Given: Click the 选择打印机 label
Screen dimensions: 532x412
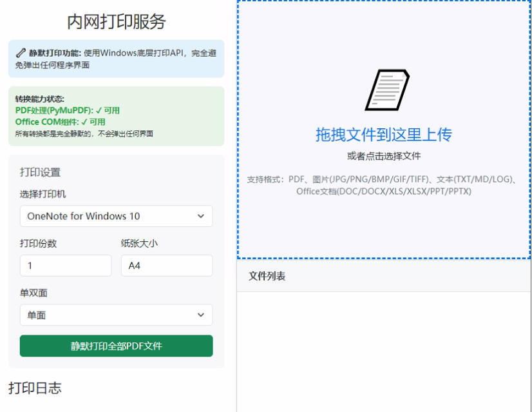Looking at the screenshot, I should pos(43,194).
